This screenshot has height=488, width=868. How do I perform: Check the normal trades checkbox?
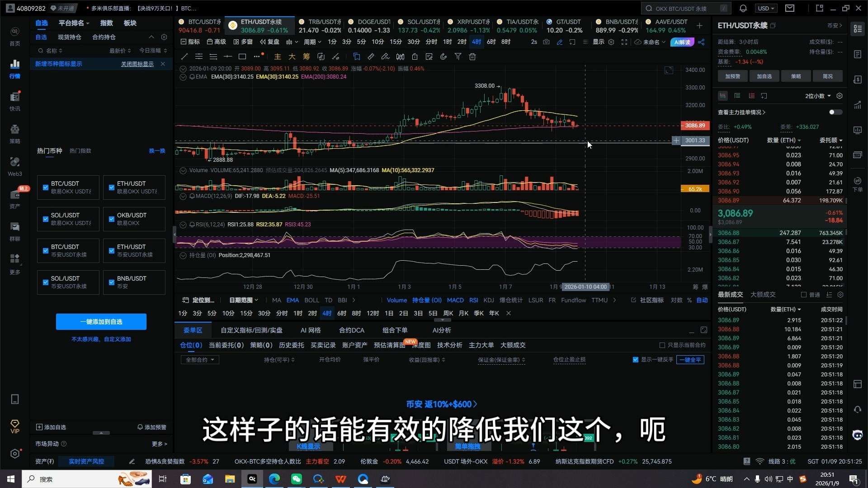pyautogui.click(x=803, y=295)
